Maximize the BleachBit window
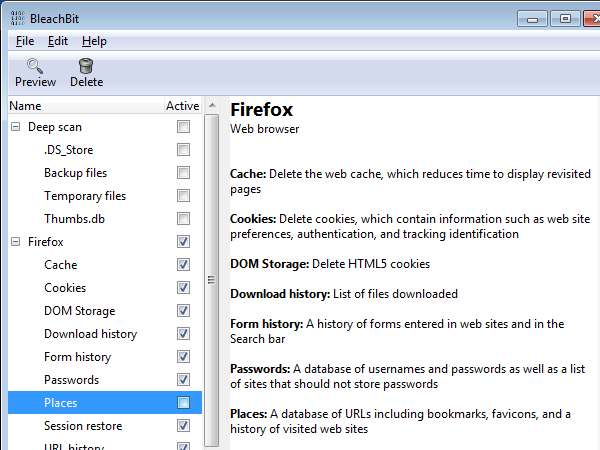The height and width of the screenshot is (450, 600). pyautogui.click(x=565, y=19)
